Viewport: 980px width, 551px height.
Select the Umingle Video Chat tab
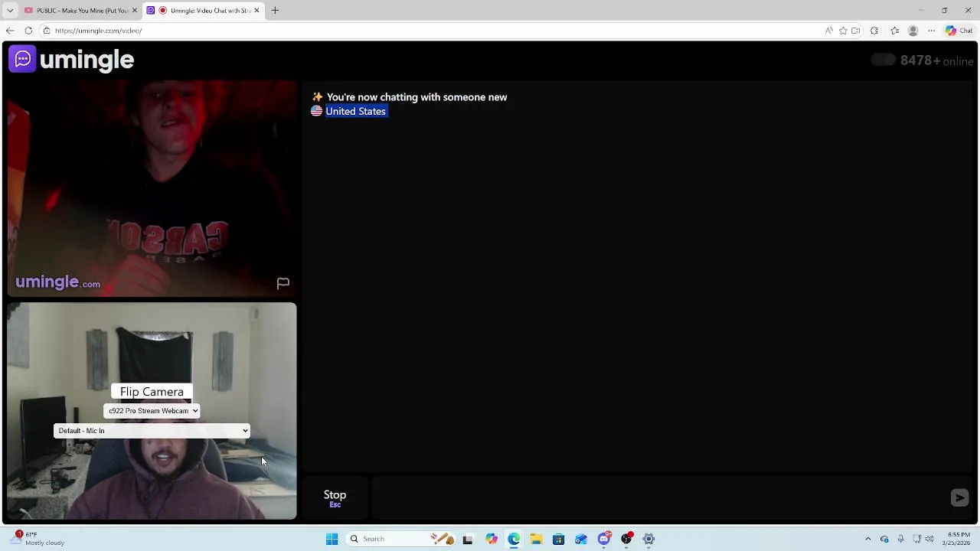(x=203, y=11)
